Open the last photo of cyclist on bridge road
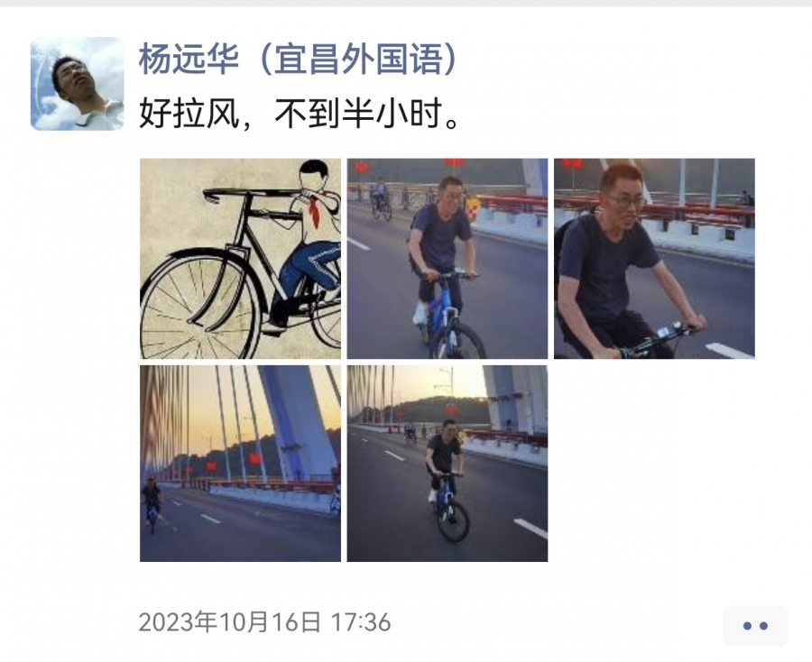Image resolution: width=812 pixels, height=662 pixels. tap(448, 464)
